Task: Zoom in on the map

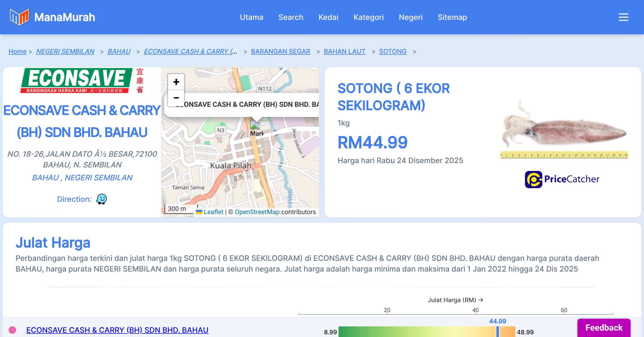Action: pos(176,82)
